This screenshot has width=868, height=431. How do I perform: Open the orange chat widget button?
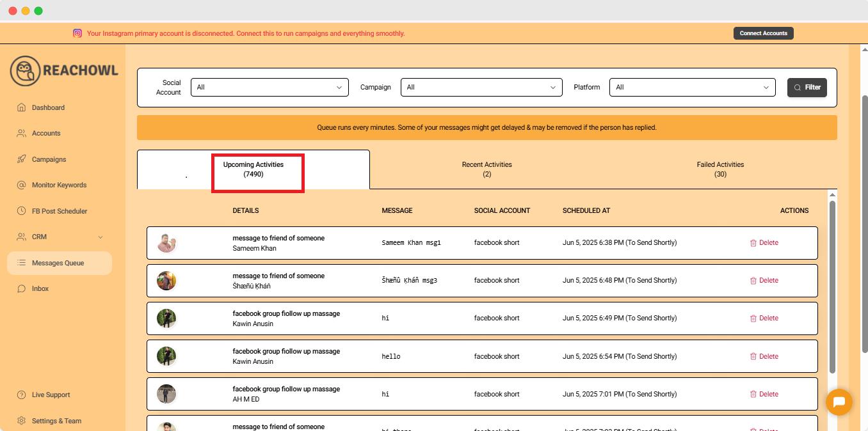(x=839, y=402)
